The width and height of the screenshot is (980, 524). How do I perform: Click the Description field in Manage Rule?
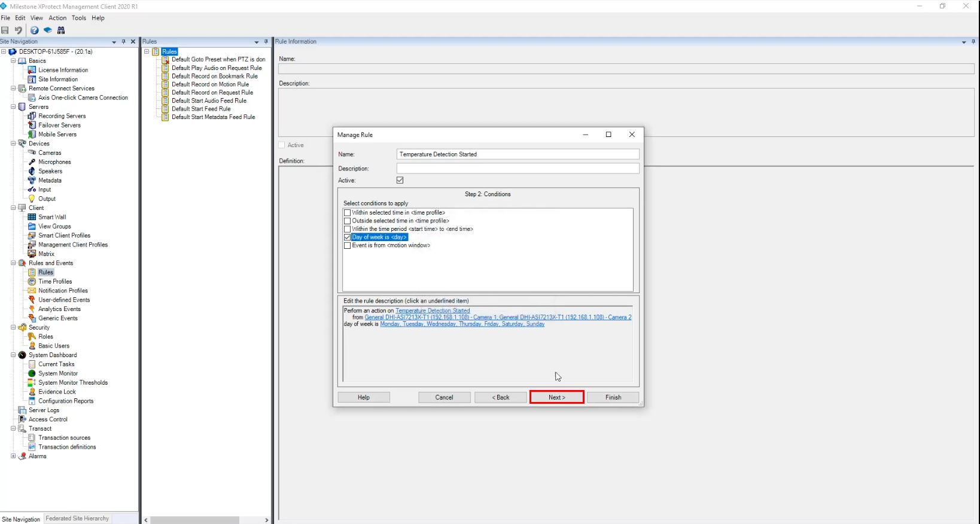click(x=518, y=169)
